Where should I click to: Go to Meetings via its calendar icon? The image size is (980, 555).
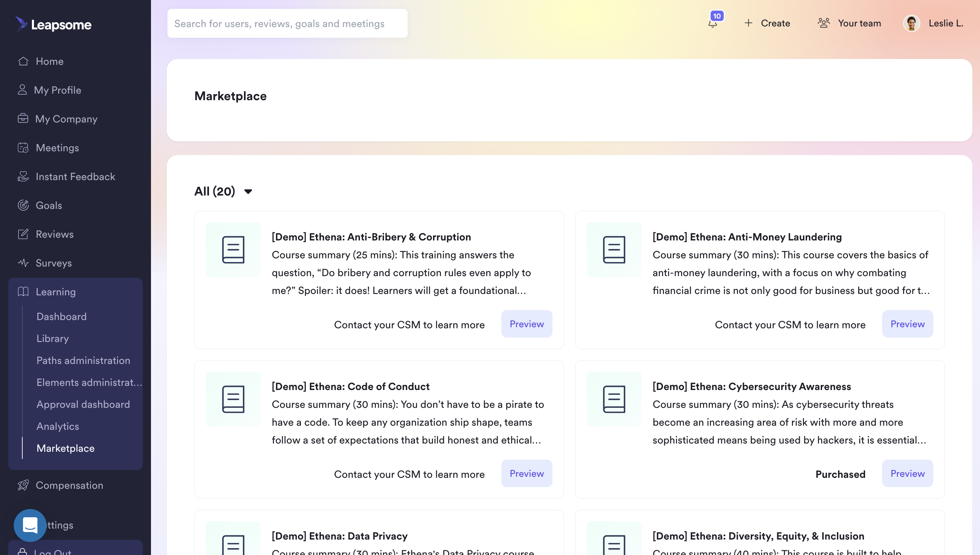[x=23, y=148]
